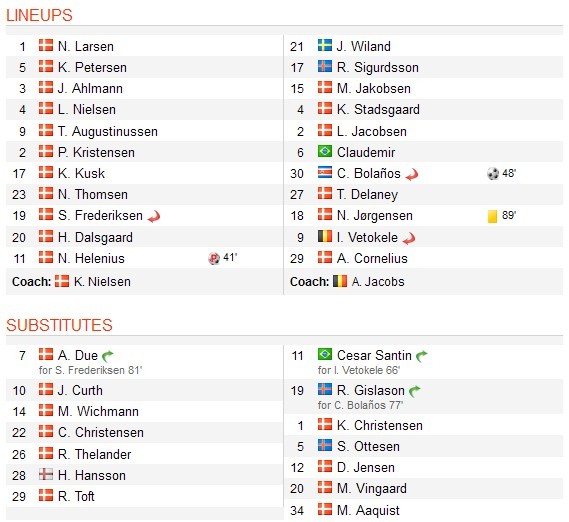Open coach K. Nielsen's page

(102, 282)
